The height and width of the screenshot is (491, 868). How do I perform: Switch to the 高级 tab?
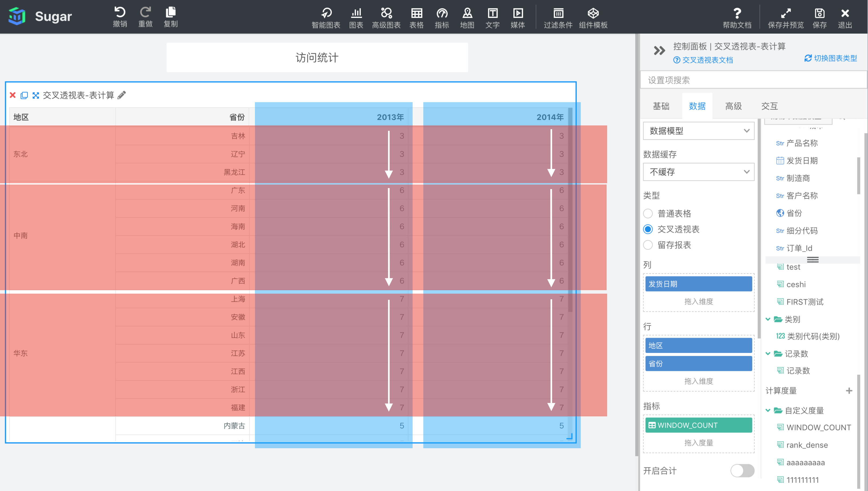click(x=734, y=106)
